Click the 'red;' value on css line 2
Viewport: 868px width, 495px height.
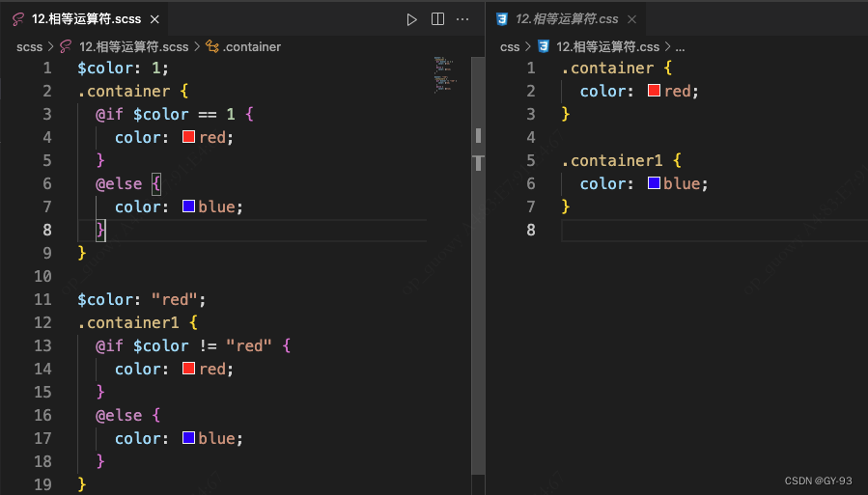[x=682, y=91]
